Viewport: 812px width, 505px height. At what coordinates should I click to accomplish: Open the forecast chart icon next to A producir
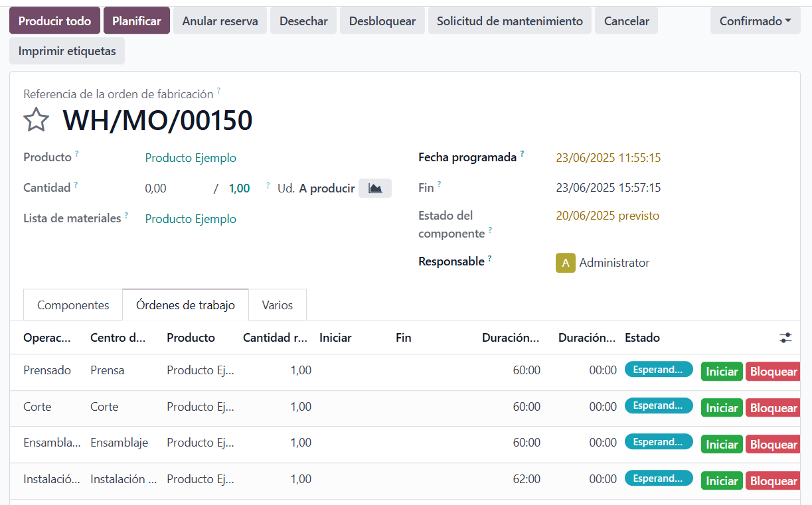click(x=375, y=188)
